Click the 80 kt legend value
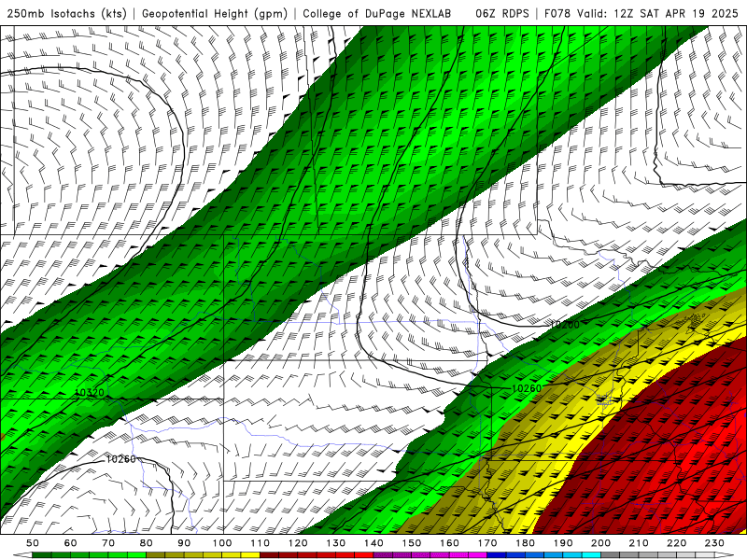This screenshot has width=747, height=560. point(147,543)
